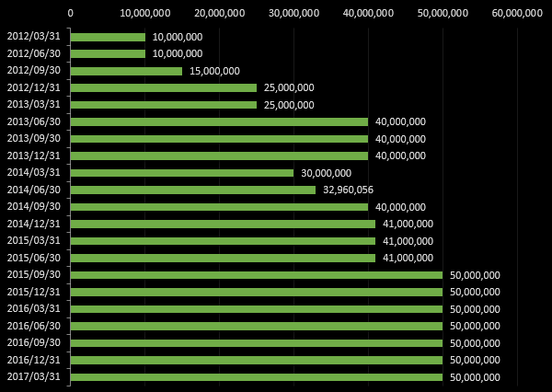
Task: Click the 15,000,000 data label
Action: (x=214, y=71)
